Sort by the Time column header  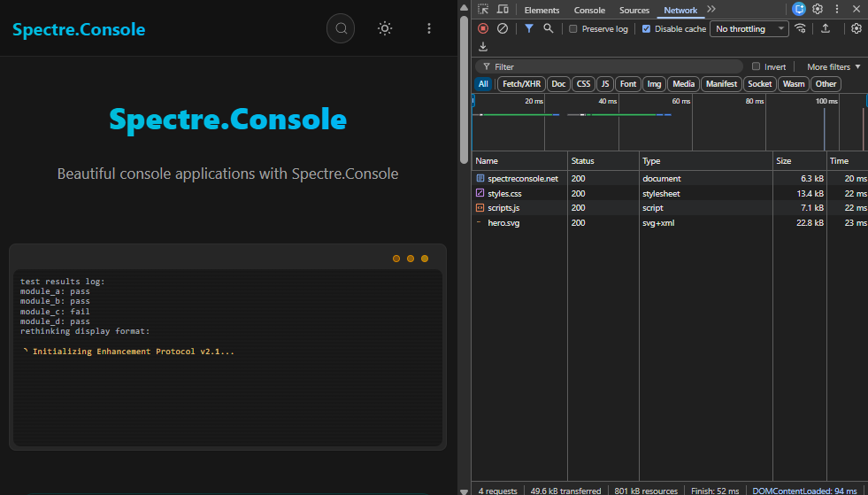pyautogui.click(x=848, y=161)
